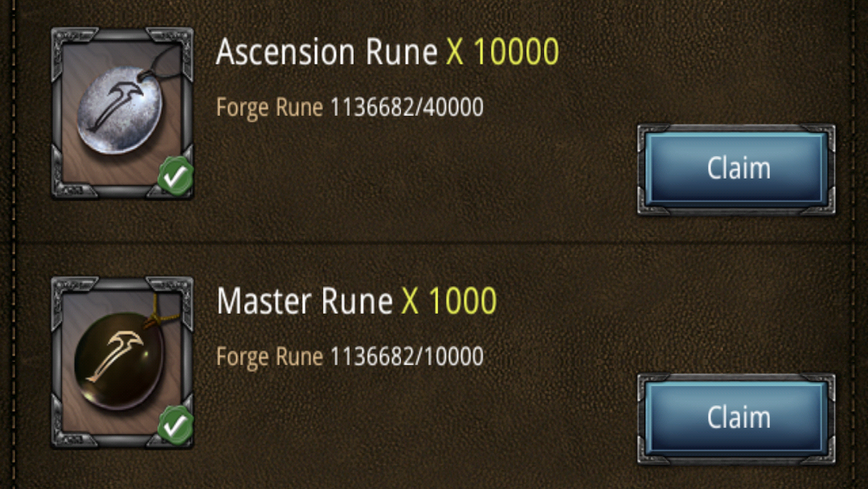Image resolution: width=868 pixels, height=489 pixels.
Task: Select the Master Rune title text
Action: [305, 302]
